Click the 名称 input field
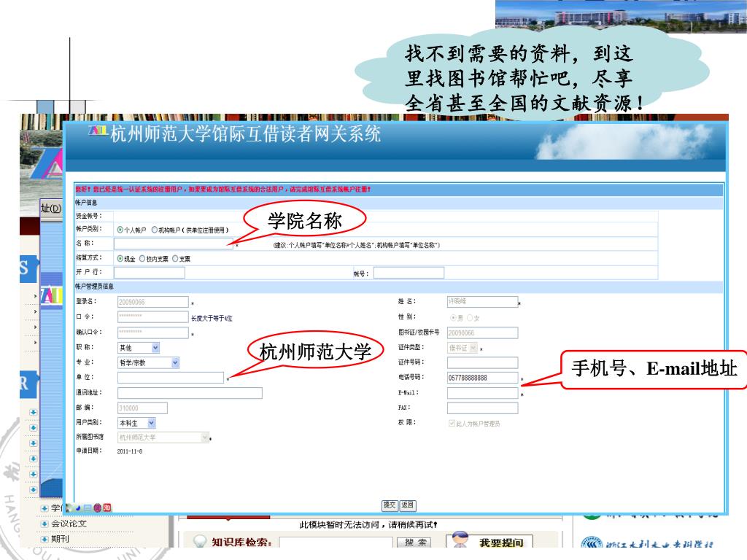 pos(174,244)
